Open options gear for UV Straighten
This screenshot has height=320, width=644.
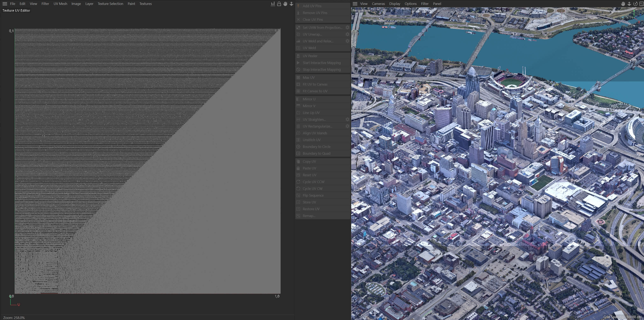pyautogui.click(x=347, y=119)
